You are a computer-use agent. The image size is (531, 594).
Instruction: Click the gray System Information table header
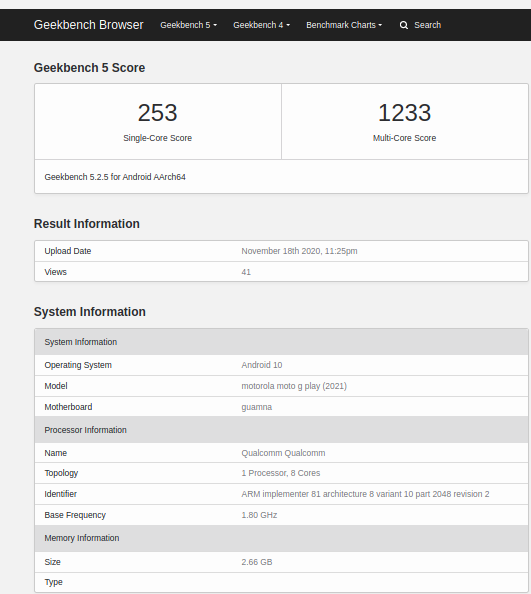point(281,342)
